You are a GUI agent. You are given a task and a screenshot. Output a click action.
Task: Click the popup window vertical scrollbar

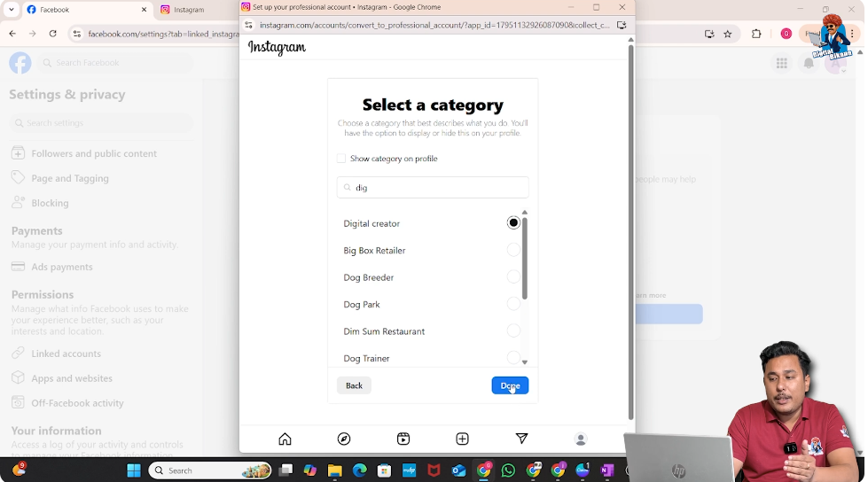coord(630,232)
